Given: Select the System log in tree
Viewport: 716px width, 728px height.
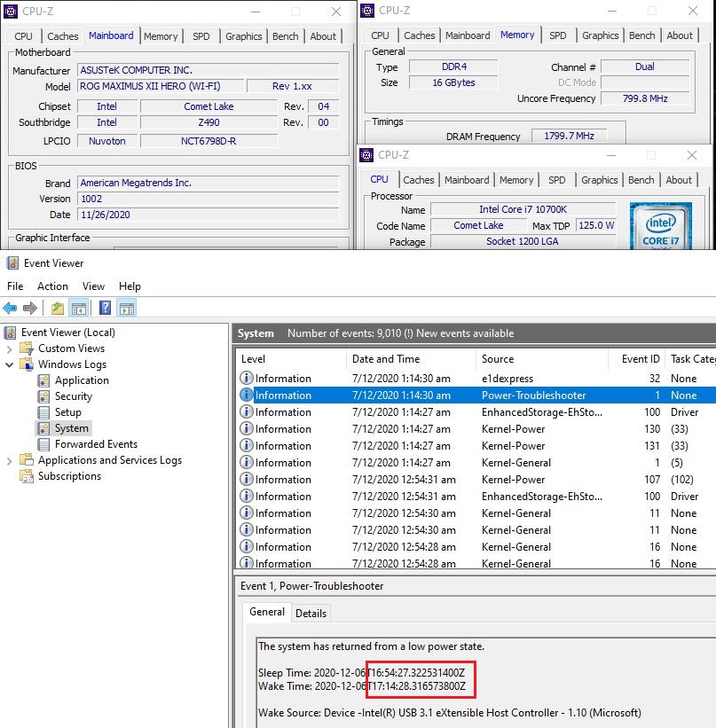Looking at the screenshot, I should pyautogui.click(x=71, y=428).
